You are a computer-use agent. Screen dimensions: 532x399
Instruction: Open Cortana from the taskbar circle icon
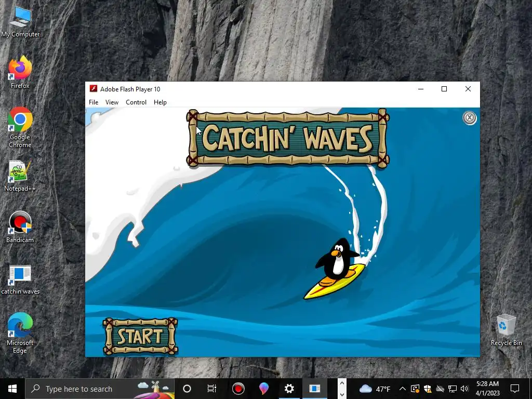(187, 389)
